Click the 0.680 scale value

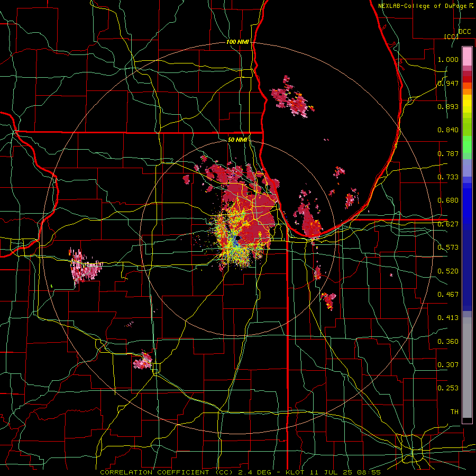(448, 200)
